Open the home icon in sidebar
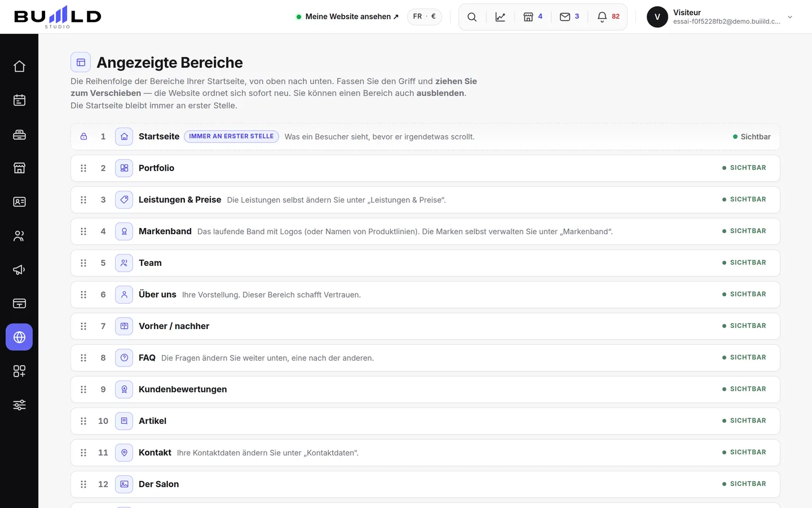The height and width of the screenshot is (508, 812). click(x=19, y=66)
